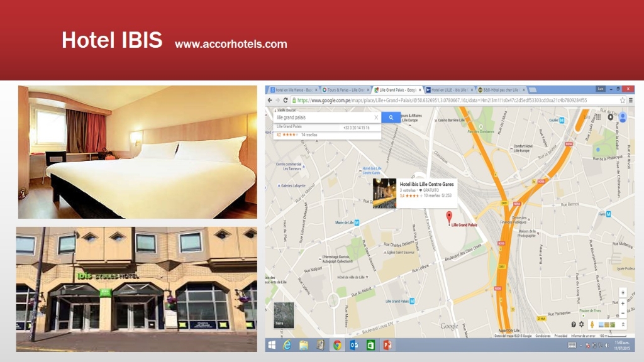This screenshot has width=644, height=362.
Task: Show my location on the map
Action: [x=623, y=292]
